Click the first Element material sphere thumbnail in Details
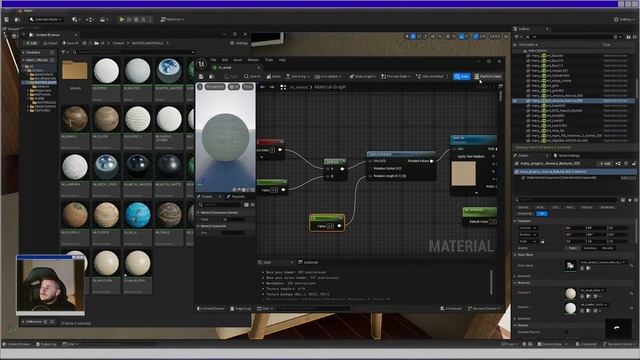 pos(570,293)
